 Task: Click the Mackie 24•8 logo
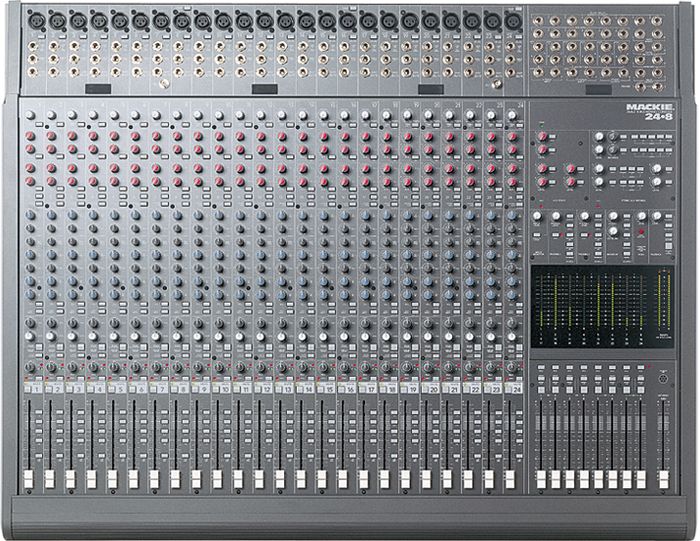click(650, 112)
